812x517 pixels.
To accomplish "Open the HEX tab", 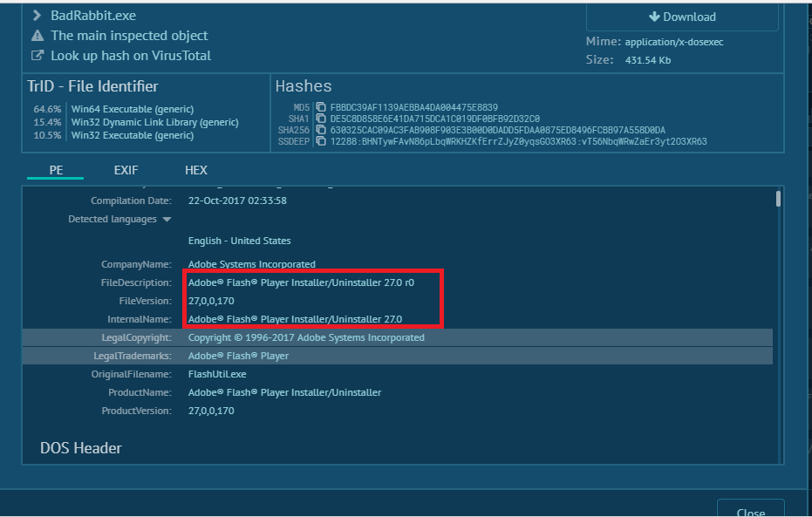I will 196,170.
